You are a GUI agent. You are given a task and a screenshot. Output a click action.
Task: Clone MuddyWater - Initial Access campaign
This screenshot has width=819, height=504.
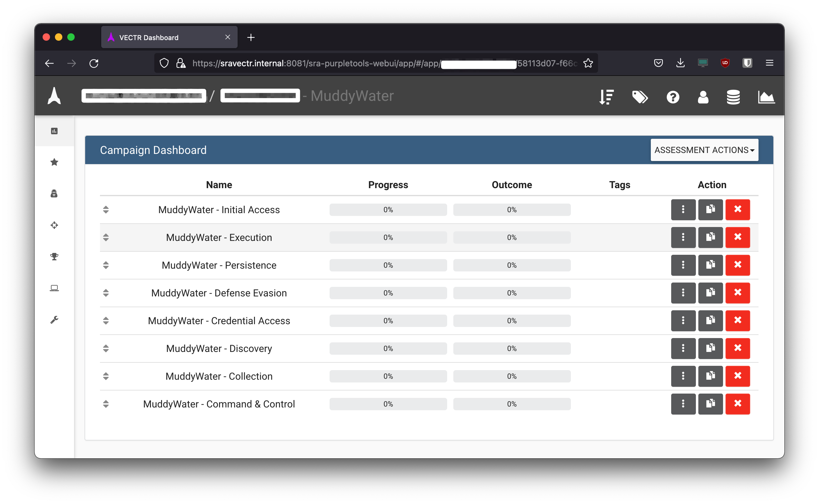(x=710, y=209)
